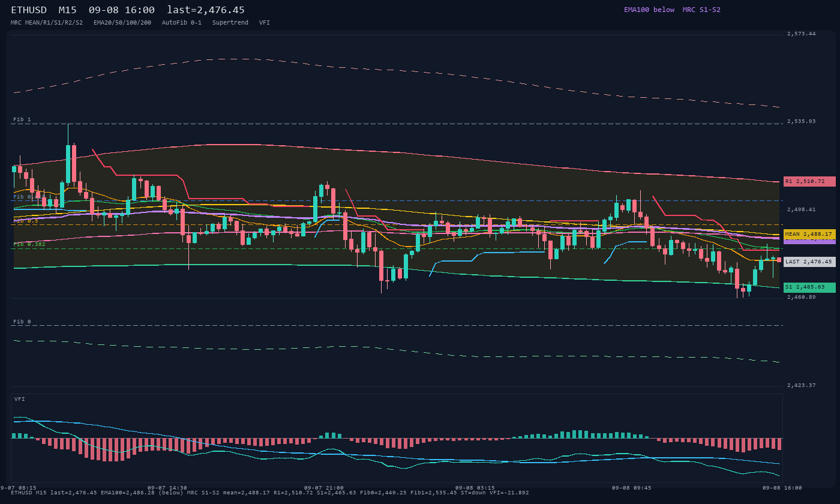Click ST=down in the bottom status line
This screenshot has height=504, width=840.
[x=475, y=493]
